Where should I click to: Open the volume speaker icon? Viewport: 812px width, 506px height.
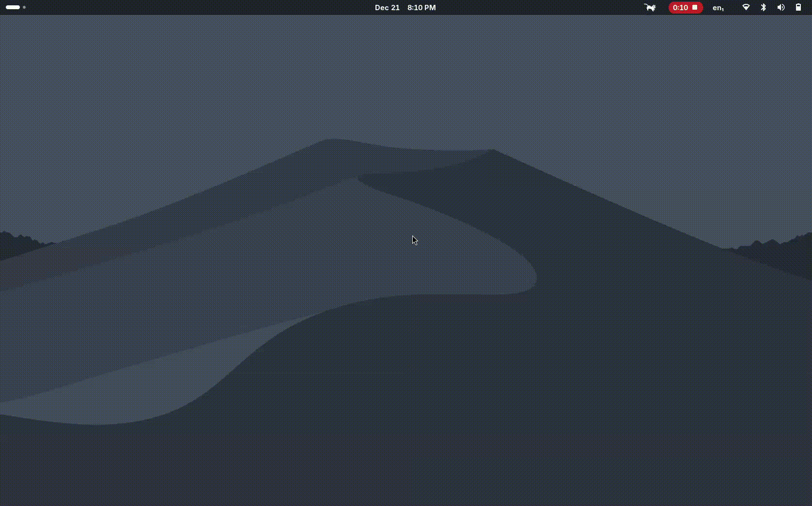pos(781,7)
